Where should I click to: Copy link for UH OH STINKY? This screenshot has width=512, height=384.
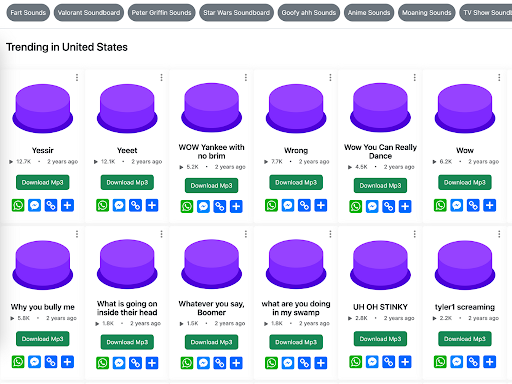[x=389, y=362]
